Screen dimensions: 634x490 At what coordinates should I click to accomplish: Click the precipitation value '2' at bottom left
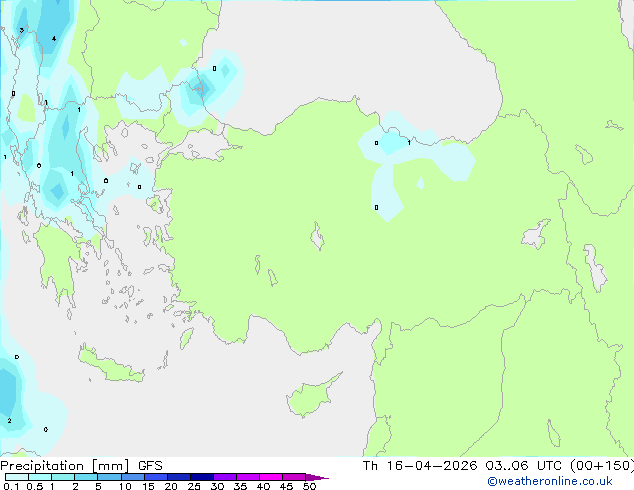click(x=9, y=421)
